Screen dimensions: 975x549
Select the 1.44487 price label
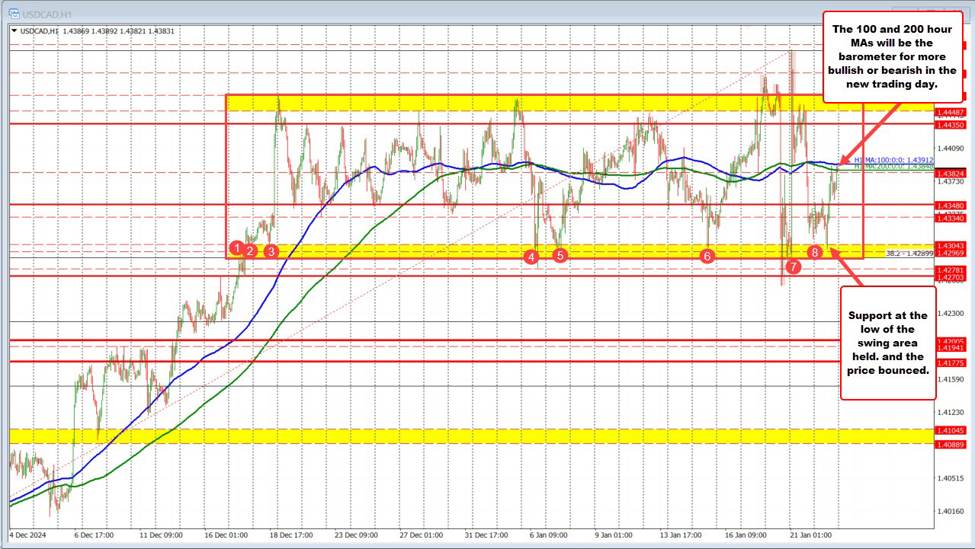click(x=950, y=113)
